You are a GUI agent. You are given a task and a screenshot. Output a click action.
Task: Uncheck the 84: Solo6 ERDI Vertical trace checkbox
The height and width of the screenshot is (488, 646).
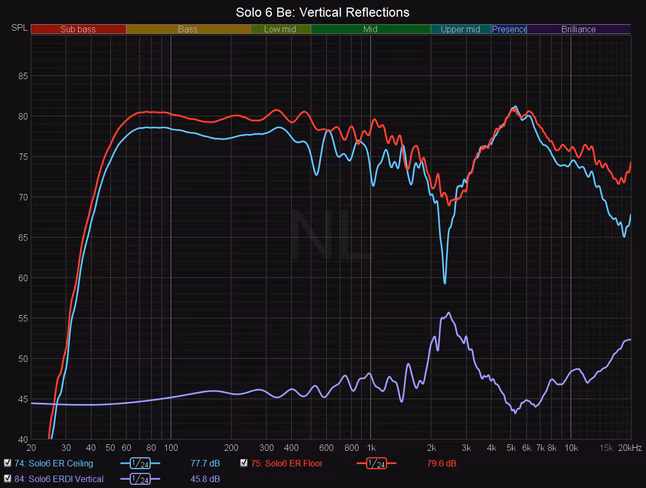[7, 479]
